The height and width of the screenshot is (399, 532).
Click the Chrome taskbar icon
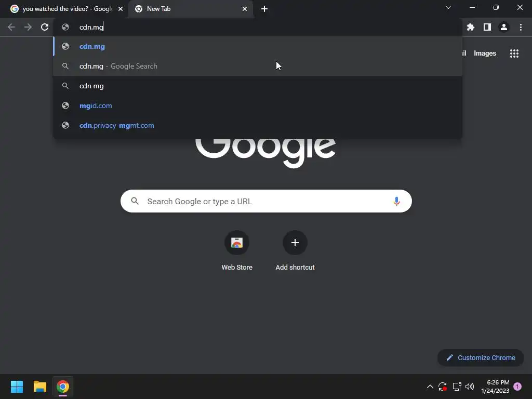pos(63,387)
